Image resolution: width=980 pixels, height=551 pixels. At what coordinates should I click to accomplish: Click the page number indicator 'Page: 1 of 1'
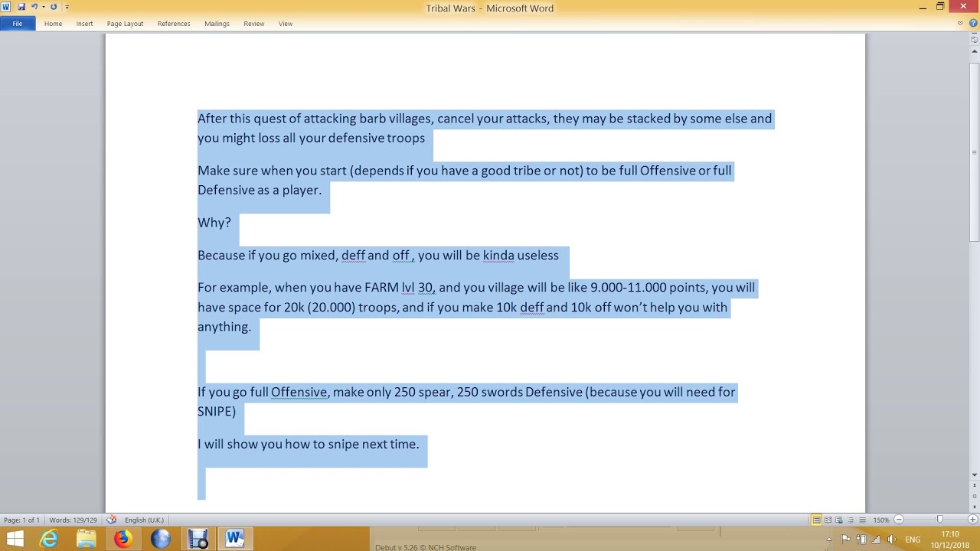pyautogui.click(x=21, y=520)
